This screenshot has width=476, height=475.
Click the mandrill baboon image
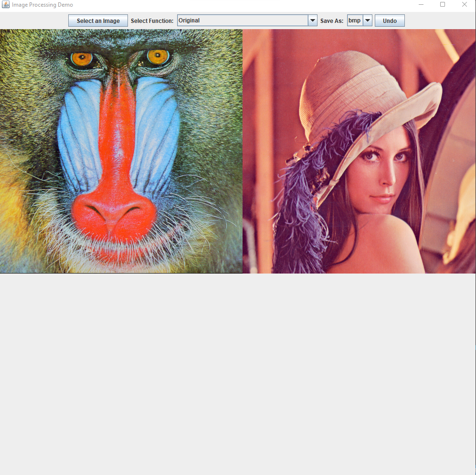tap(121, 151)
